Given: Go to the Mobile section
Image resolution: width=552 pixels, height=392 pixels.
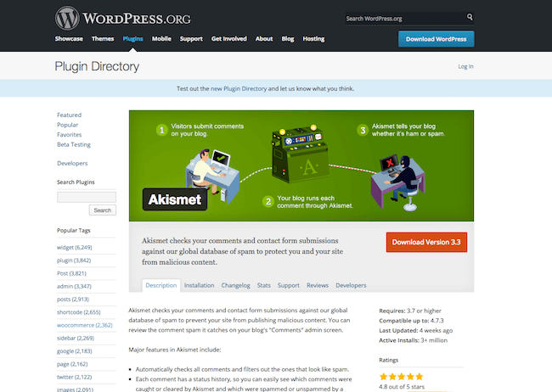Looking at the screenshot, I should (161, 39).
